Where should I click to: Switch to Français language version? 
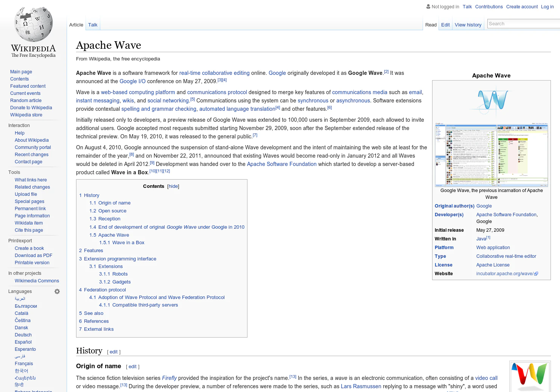pos(24,364)
